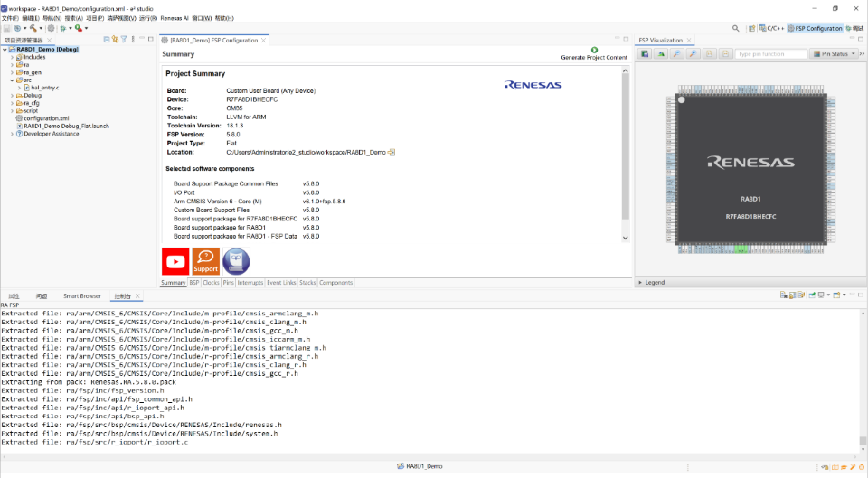Collapse the RA8D1_Demo project tree node
The width and height of the screenshot is (868, 478).
5,49
